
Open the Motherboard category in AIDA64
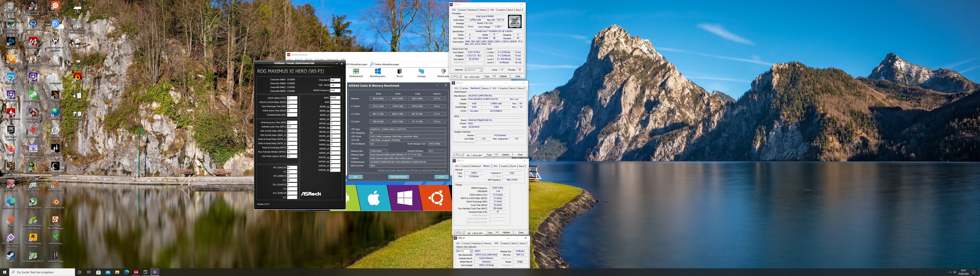[356, 73]
